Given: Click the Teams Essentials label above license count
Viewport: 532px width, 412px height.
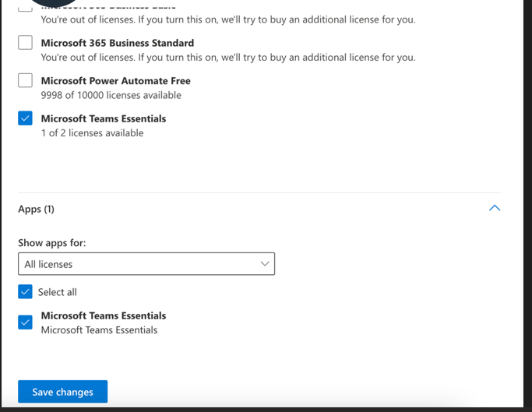Looking at the screenshot, I should (104, 118).
